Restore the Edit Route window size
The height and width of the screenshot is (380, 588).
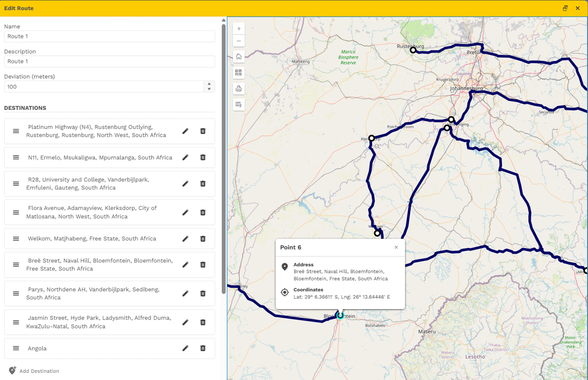565,8
